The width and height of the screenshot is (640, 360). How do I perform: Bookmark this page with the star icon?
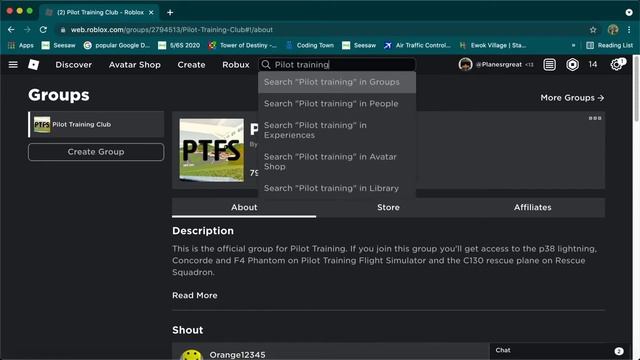[593, 30]
